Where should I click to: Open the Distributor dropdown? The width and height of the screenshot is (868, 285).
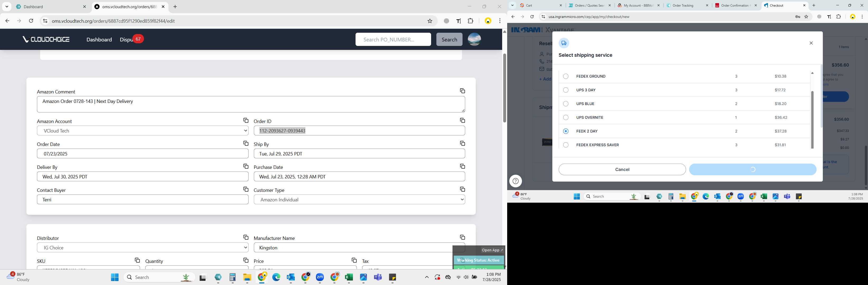pyautogui.click(x=143, y=248)
